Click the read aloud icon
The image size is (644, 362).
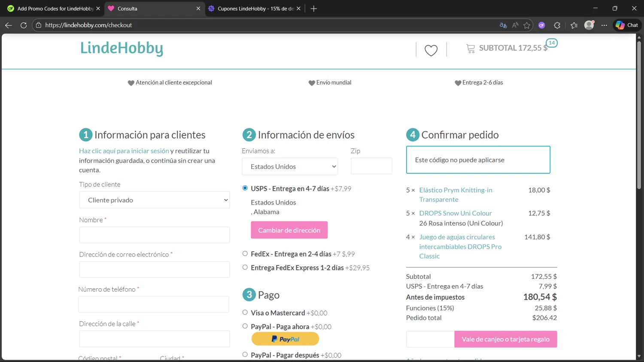point(515,25)
